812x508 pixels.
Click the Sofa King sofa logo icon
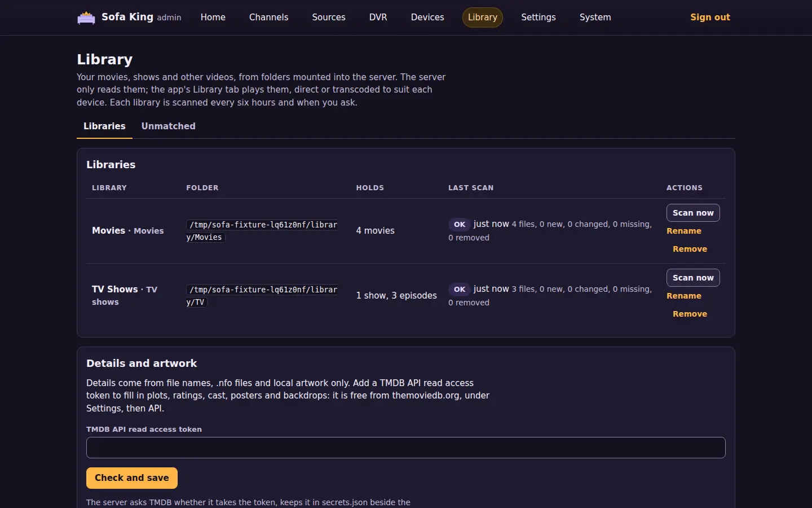point(86,17)
